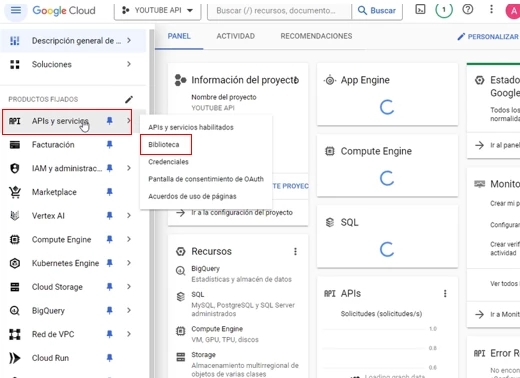Activate Cloud Shell terminal icon
520x378 pixels.
pyautogui.click(x=420, y=10)
